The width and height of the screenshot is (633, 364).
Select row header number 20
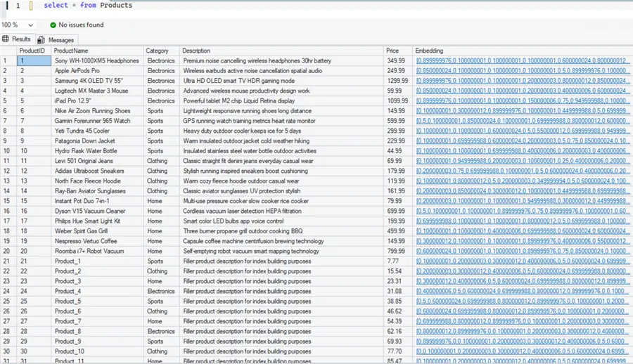click(8, 251)
